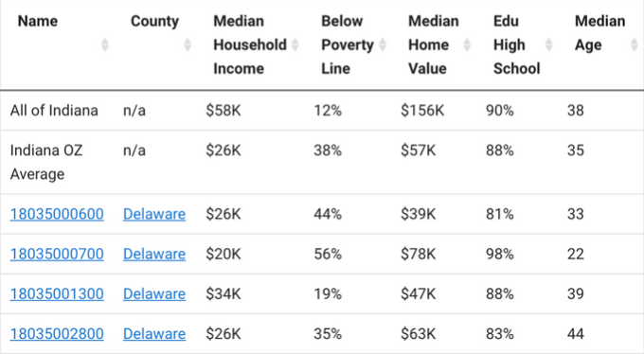644x354 pixels.
Task: Click the Below Poverty Line header text
Action: pyautogui.click(x=348, y=44)
